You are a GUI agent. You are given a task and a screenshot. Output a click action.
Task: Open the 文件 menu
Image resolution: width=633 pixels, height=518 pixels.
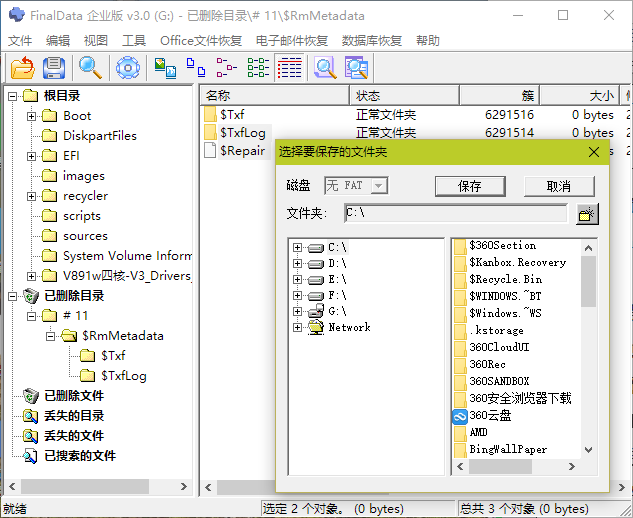pos(20,41)
